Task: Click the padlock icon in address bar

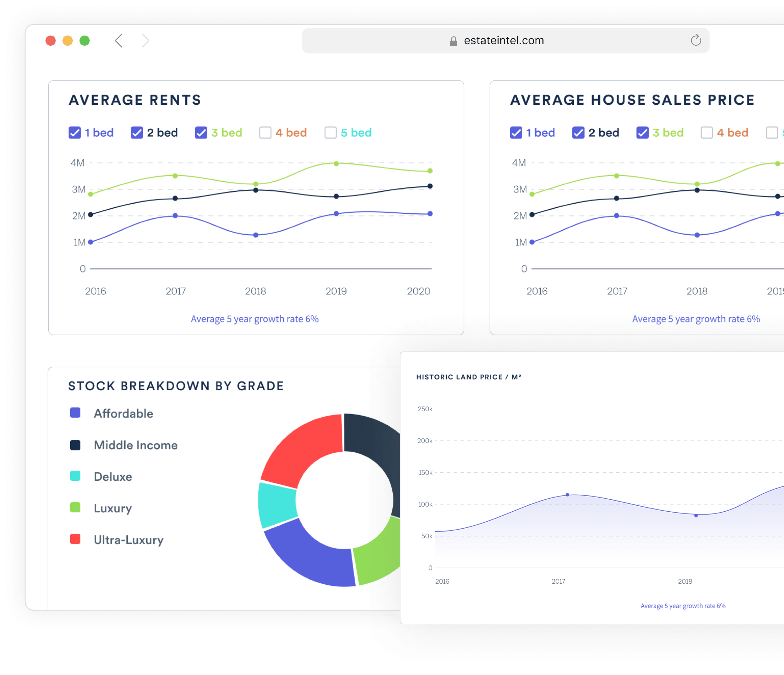Action: pyautogui.click(x=453, y=41)
